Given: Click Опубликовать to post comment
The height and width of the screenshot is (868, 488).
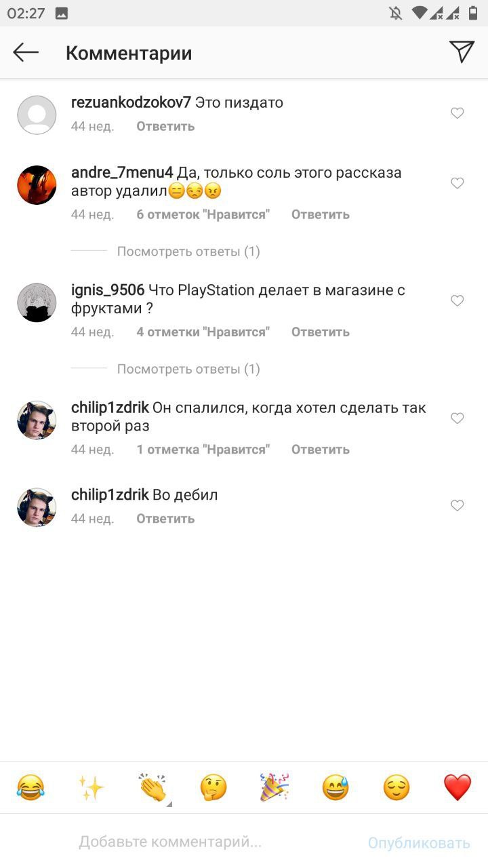Looking at the screenshot, I should [419, 843].
